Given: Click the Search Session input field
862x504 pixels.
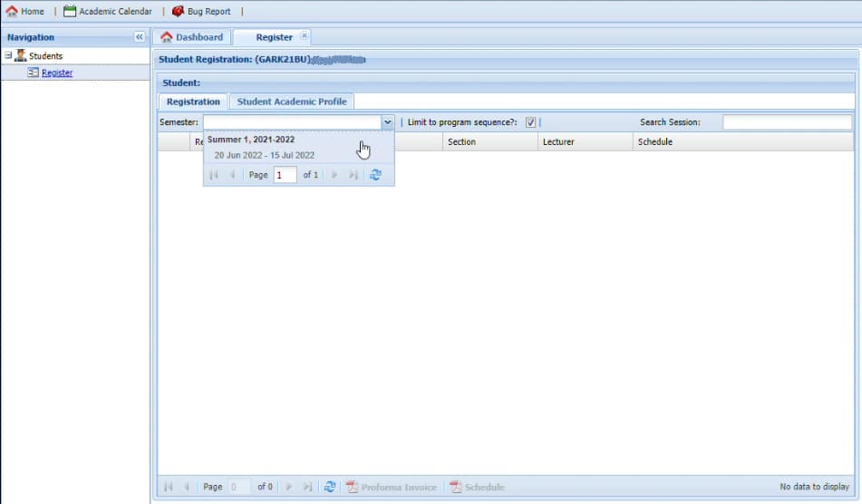Looking at the screenshot, I should (x=786, y=122).
